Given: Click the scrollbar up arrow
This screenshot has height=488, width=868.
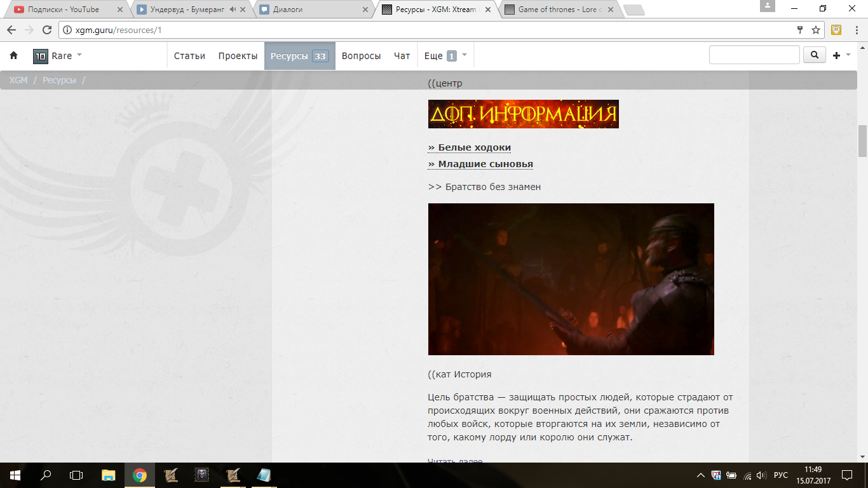Looking at the screenshot, I should pos(862,46).
